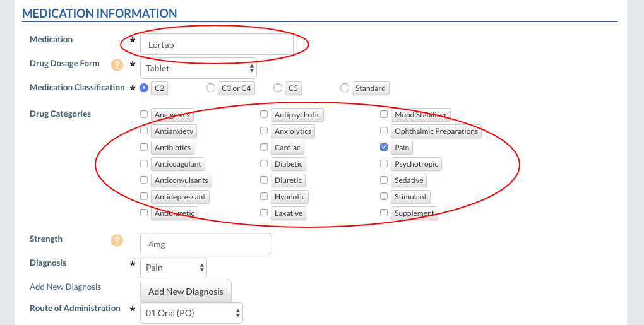Select the C2 medication classification
This screenshot has width=644, height=325.
(x=144, y=88)
